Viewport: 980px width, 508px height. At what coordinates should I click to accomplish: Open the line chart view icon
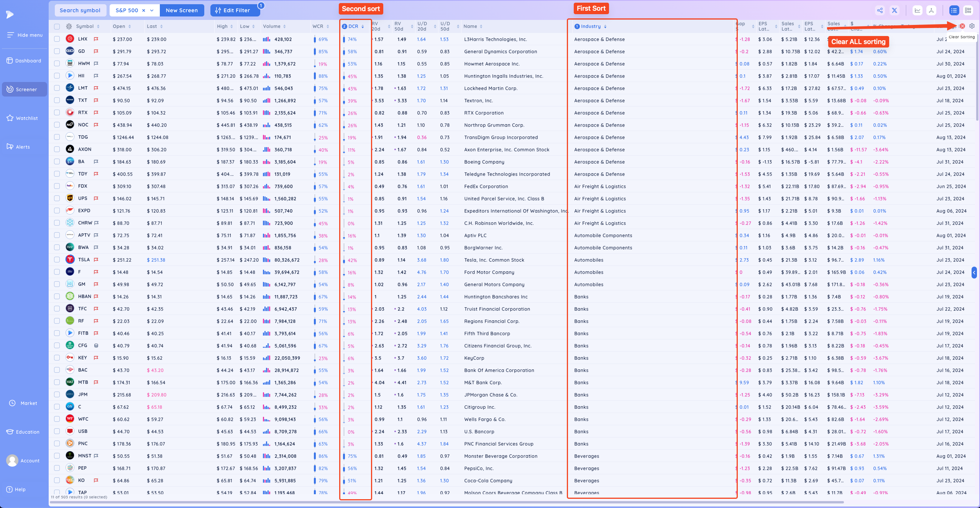pos(918,10)
